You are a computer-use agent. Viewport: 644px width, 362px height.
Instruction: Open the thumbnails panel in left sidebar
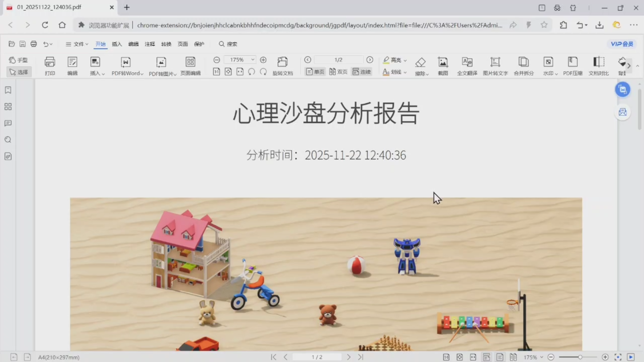point(8,107)
